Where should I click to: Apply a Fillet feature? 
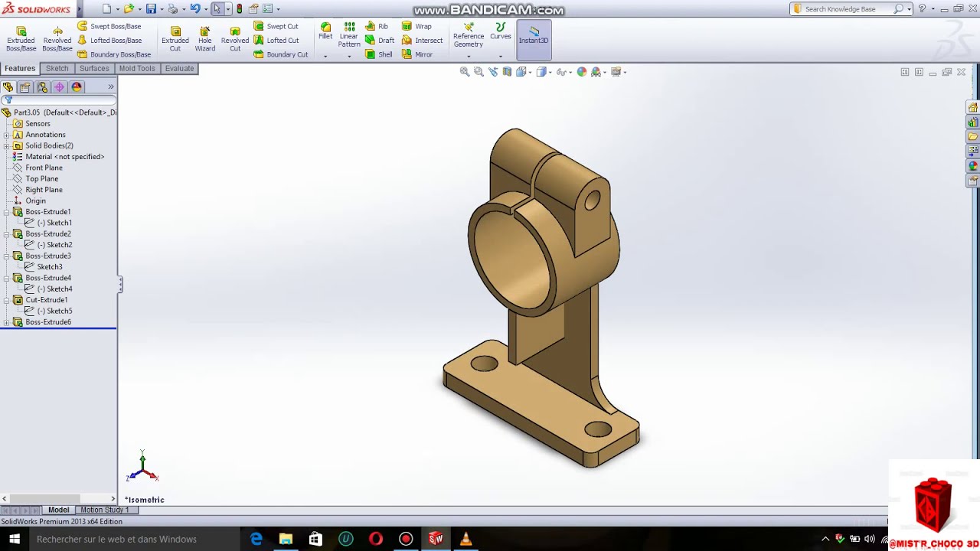coord(325,31)
